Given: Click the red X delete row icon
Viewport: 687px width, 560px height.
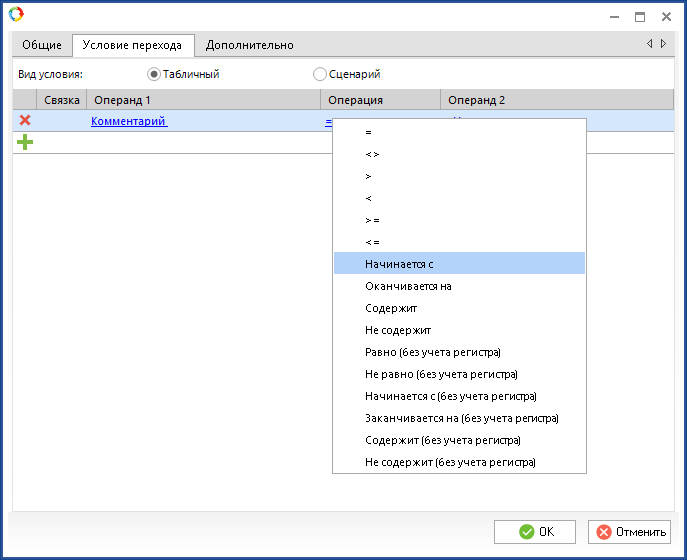Looking at the screenshot, I should pyautogui.click(x=25, y=121).
